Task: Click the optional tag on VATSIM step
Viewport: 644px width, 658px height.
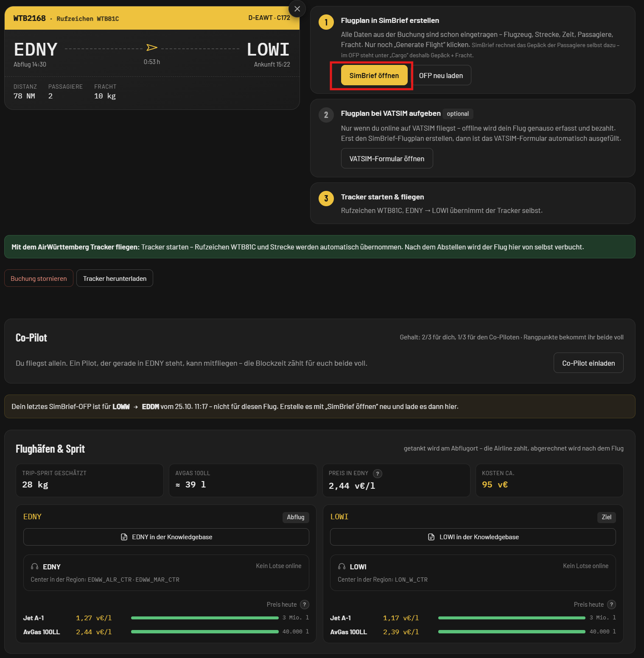Action: pyautogui.click(x=458, y=114)
